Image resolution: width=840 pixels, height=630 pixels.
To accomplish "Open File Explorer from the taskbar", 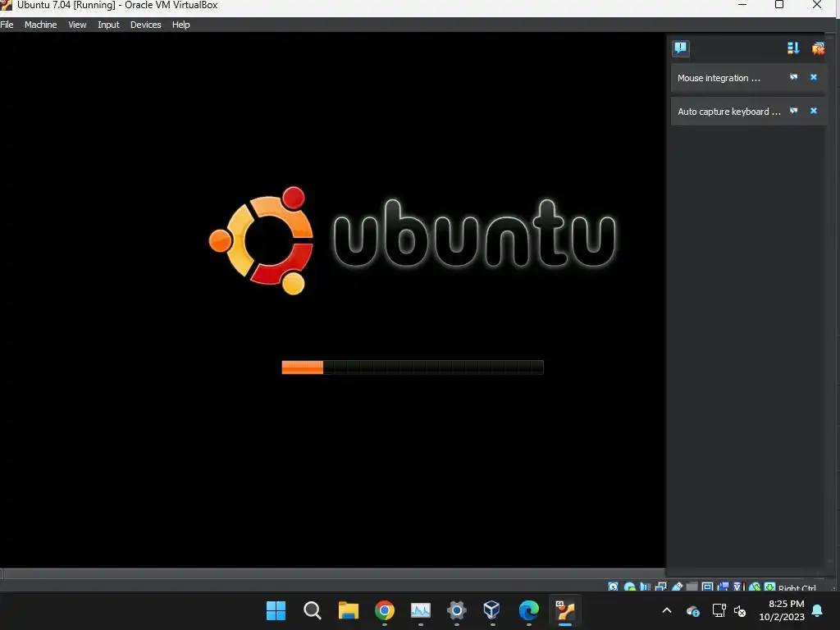I will click(348, 610).
